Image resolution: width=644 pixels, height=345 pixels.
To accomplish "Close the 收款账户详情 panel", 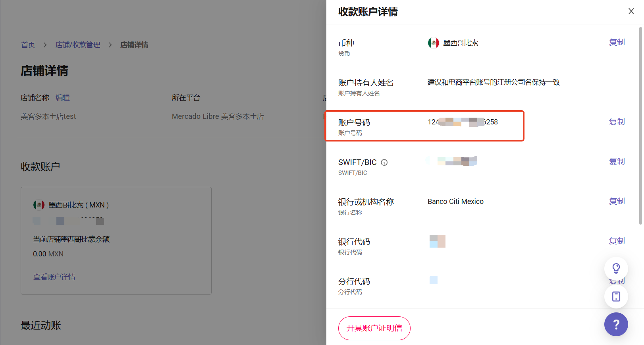I will point(631,11).
